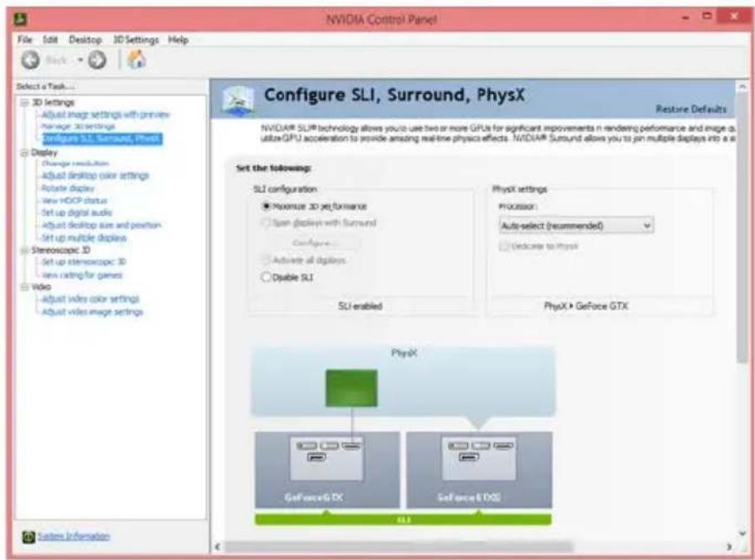Open Set up digital audio task
This screenshot has width=755, height=560.
76,213
